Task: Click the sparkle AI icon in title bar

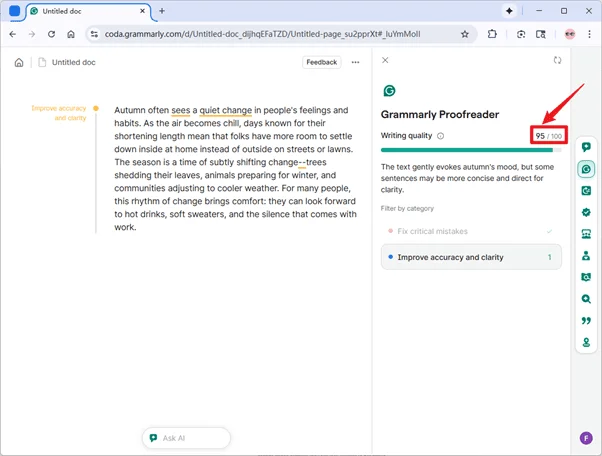Action: 509,11
